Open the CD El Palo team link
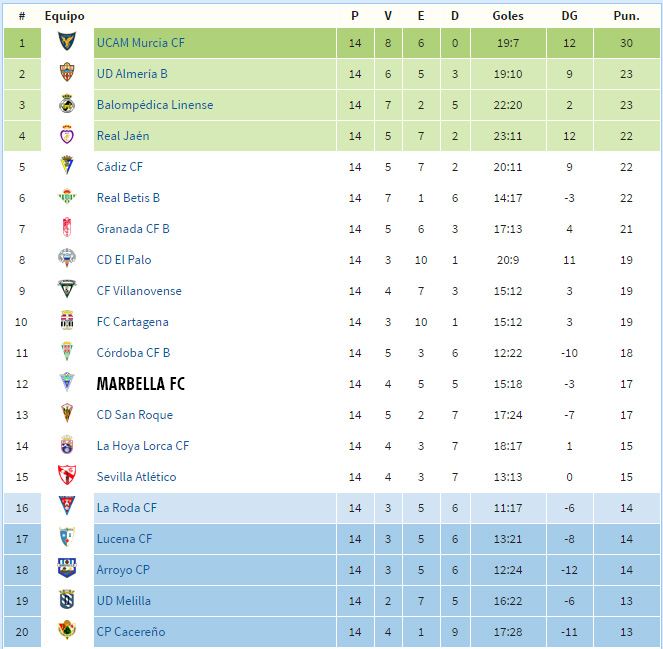 [124, 260]
